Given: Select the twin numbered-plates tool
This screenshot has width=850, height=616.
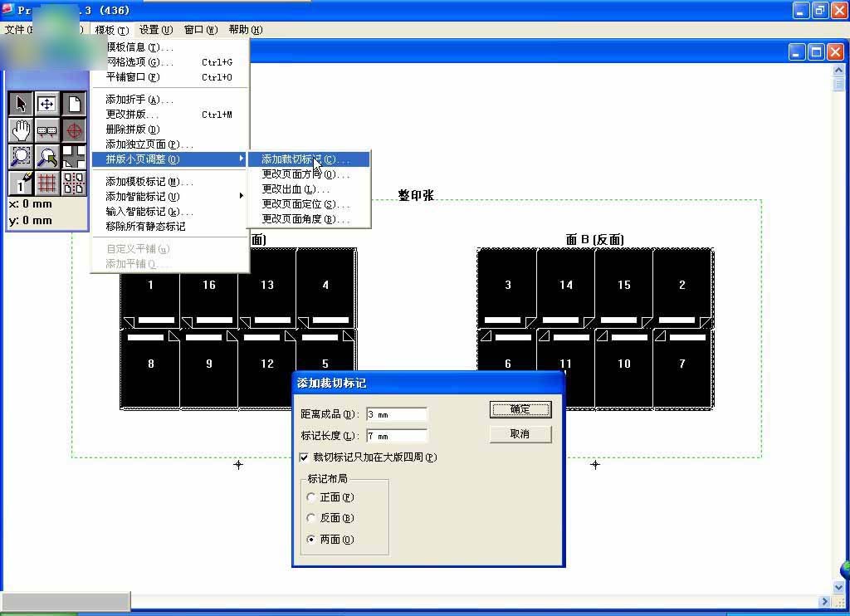Looking at the screenshot, I should pos(47,130).
